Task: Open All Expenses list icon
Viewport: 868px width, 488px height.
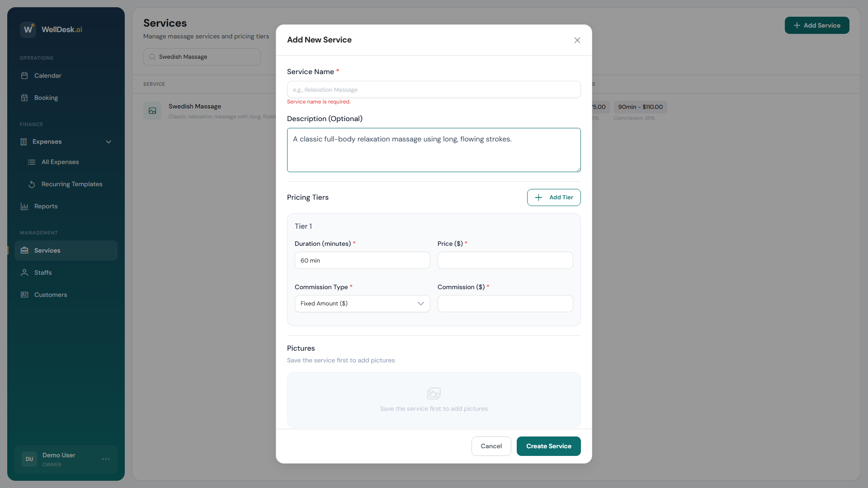Action: (31, 162)
